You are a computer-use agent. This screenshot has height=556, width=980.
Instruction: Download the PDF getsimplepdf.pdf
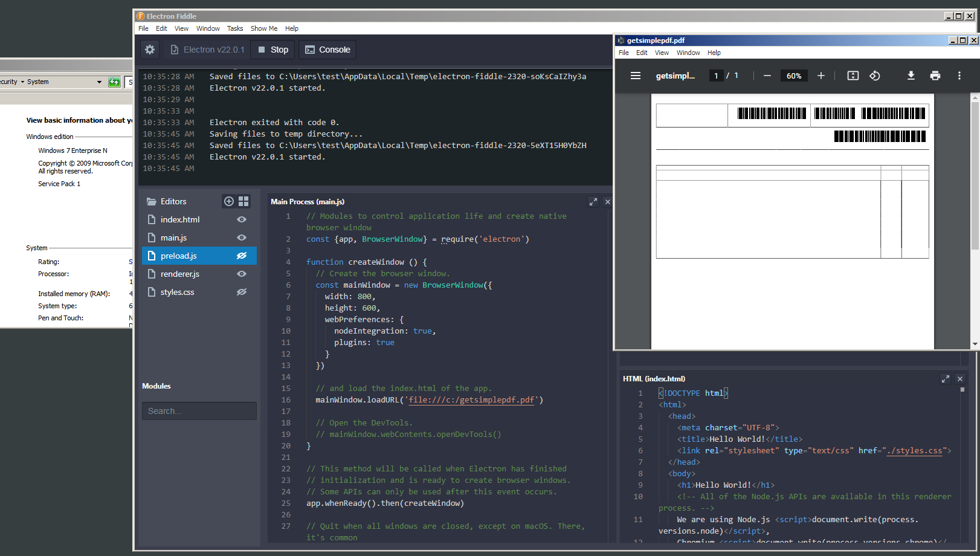911,75
